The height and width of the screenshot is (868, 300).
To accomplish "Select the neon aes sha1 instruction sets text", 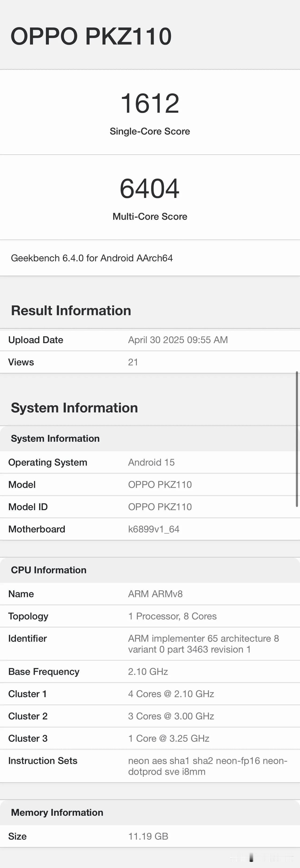I will click(x=208, y=766).
